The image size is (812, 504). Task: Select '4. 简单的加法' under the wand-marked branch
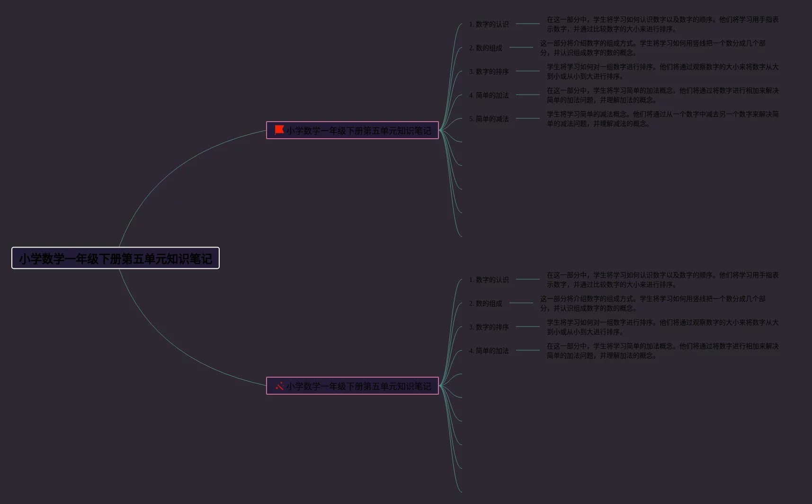(x=489, y=351)
